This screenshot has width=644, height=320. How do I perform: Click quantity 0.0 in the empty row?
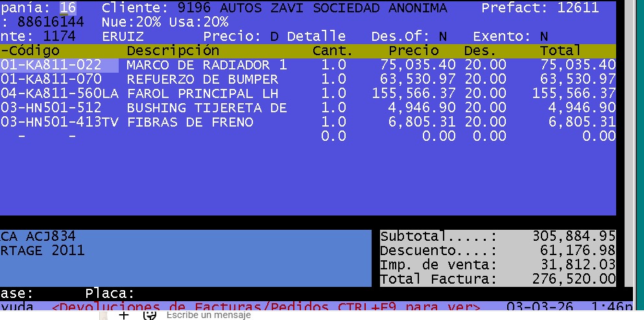(333, 136)
